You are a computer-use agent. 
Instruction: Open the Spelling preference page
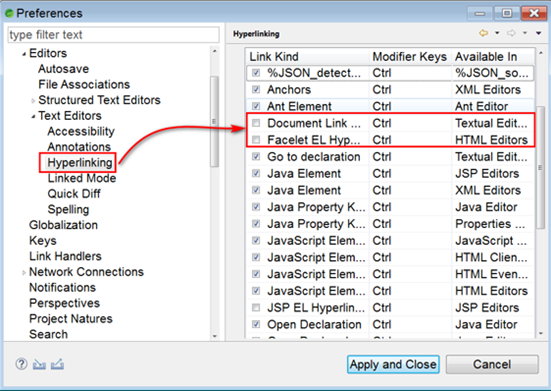69,209
